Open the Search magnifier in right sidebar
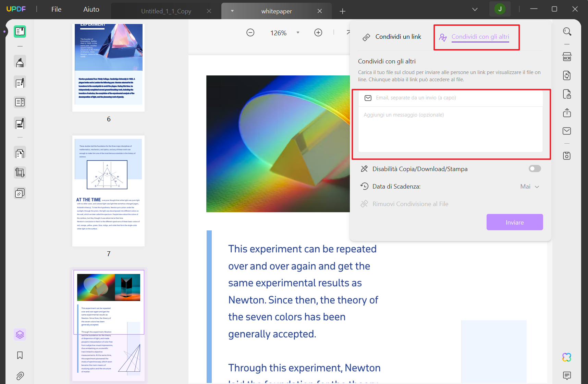 tap(567, 32)
